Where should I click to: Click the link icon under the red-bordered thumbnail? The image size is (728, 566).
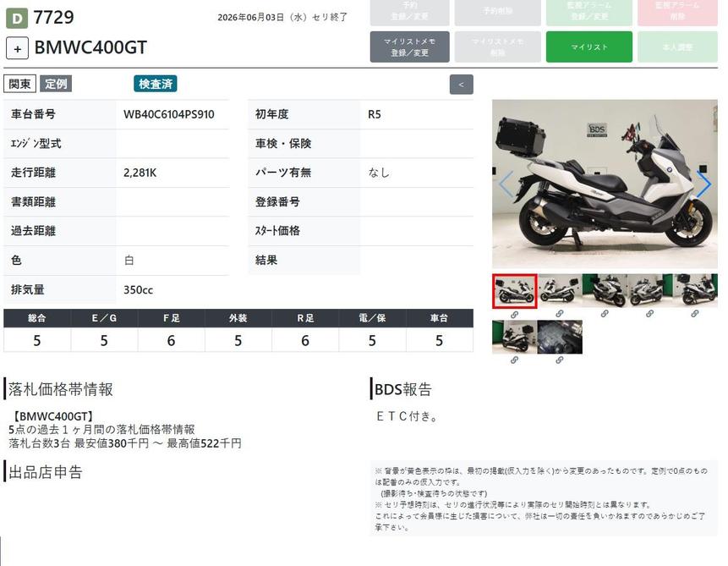[514, 315]
